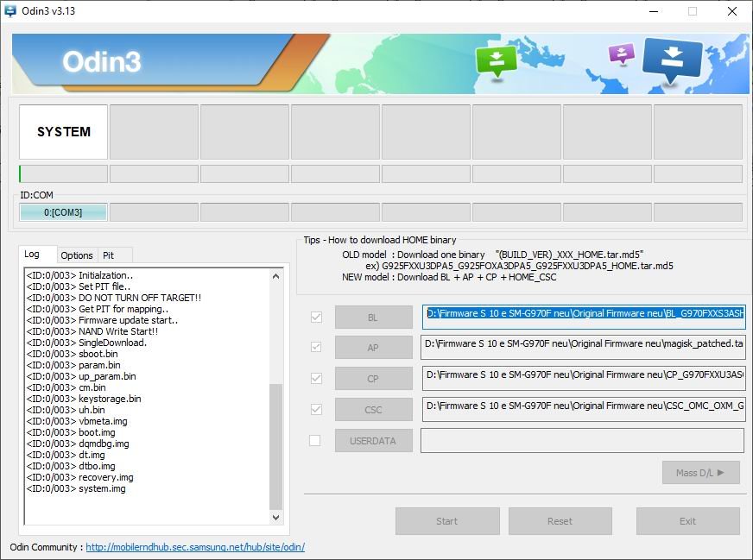
Task: Toggle the CSC checkbox
Action: click(316, 409)
